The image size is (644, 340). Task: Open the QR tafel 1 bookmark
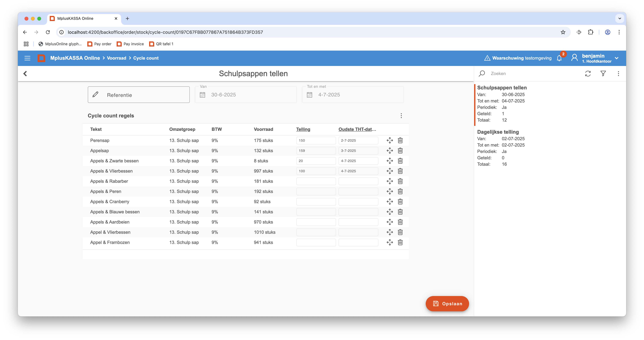(161, 44)
